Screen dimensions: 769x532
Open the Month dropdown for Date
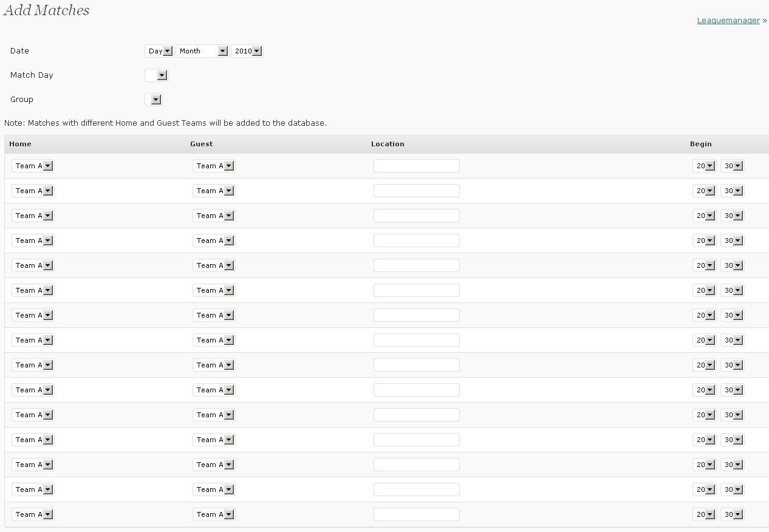coord(202,51)
